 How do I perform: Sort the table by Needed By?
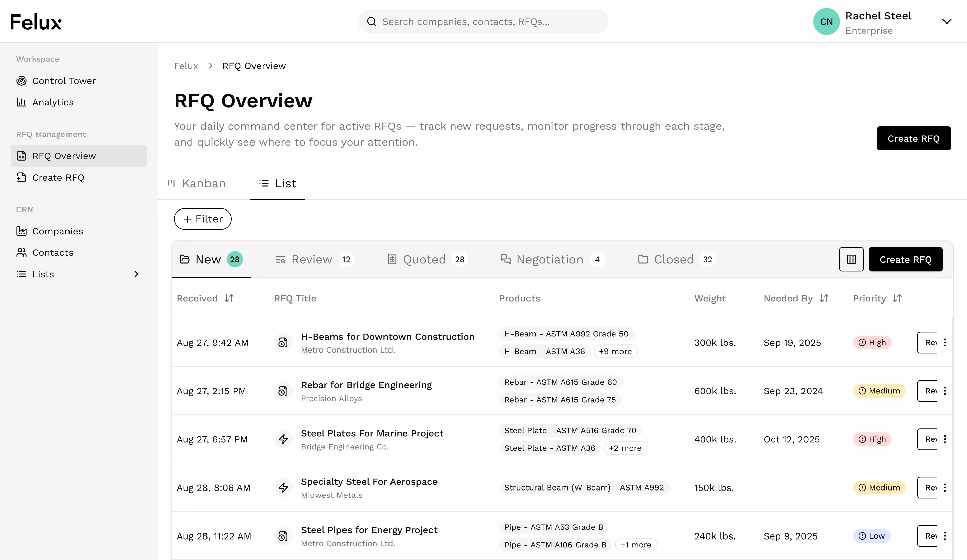824,298
